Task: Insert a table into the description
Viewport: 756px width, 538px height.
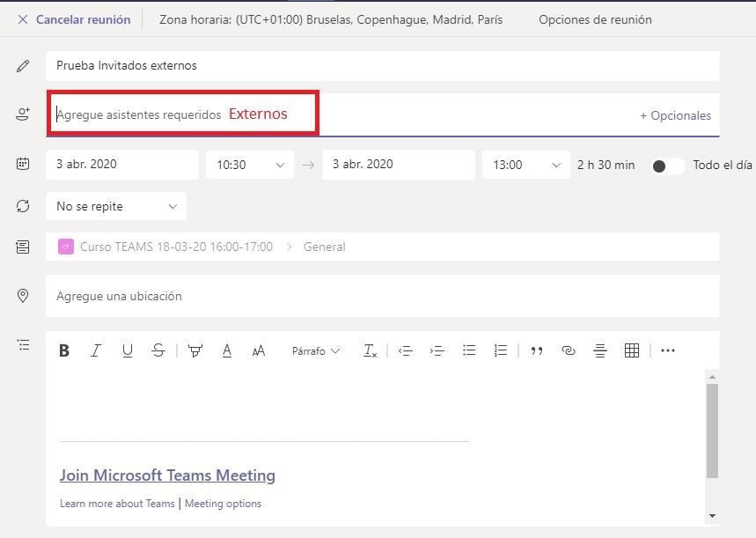Action: click(x=631, y=350)
